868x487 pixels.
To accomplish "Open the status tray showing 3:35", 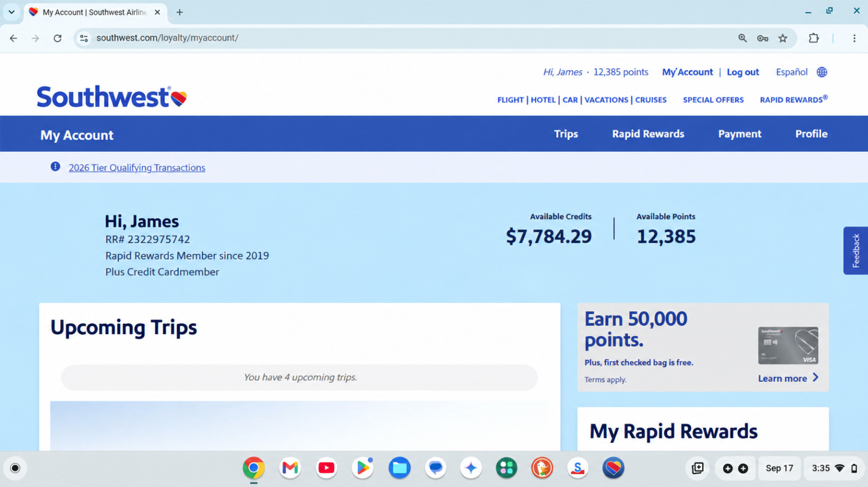I will coord(834,468).
